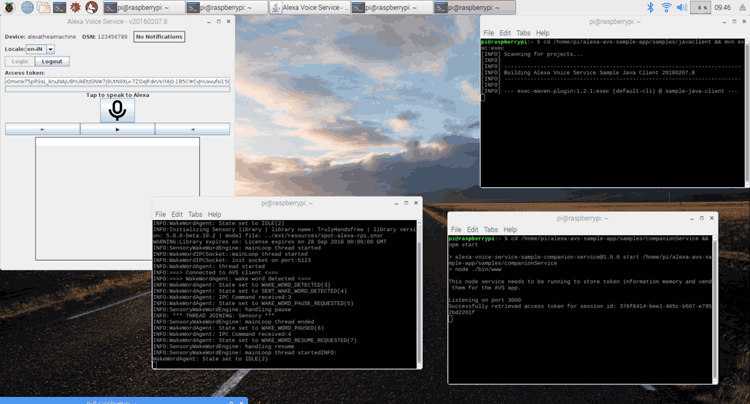Open Help menu in the maven terminal
The image size is (750, 404).
click(542, 33)
